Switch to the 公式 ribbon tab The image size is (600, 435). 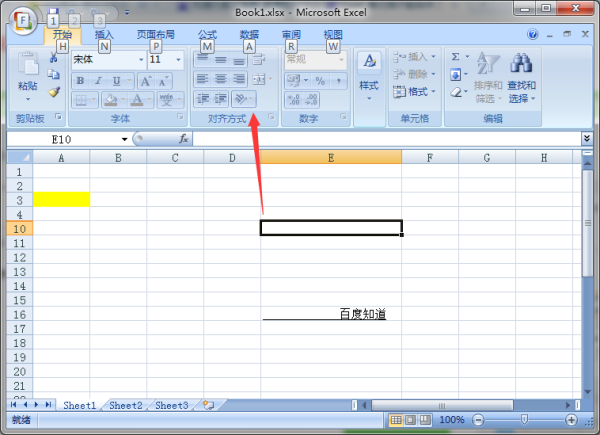click(207, 34)
